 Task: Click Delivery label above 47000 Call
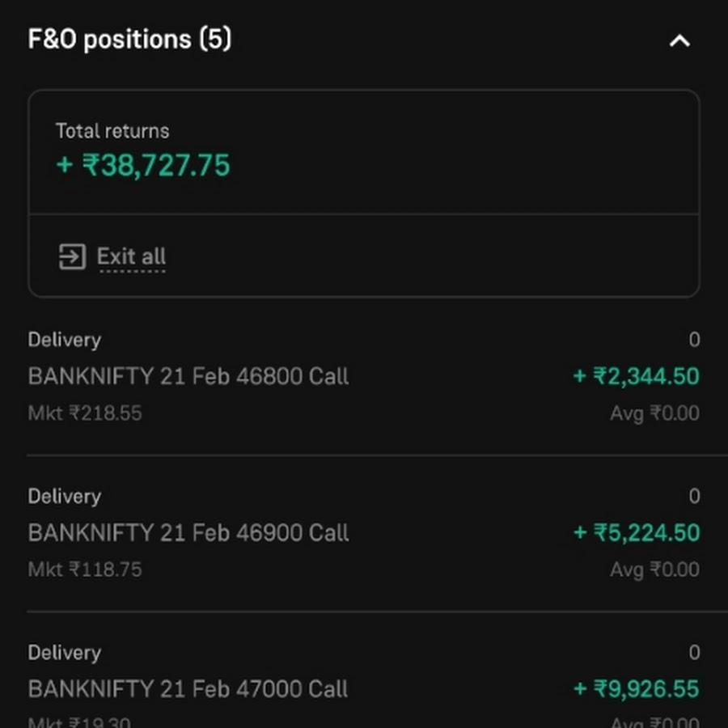pyautogui.click(x=65, y=654)
